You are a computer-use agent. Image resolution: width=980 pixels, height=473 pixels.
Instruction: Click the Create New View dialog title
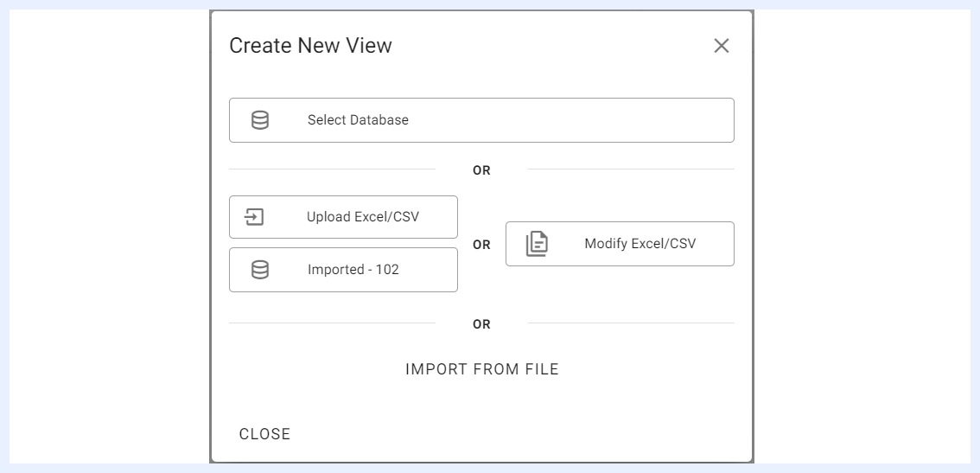pyautogui.click(x=310, y=46)
